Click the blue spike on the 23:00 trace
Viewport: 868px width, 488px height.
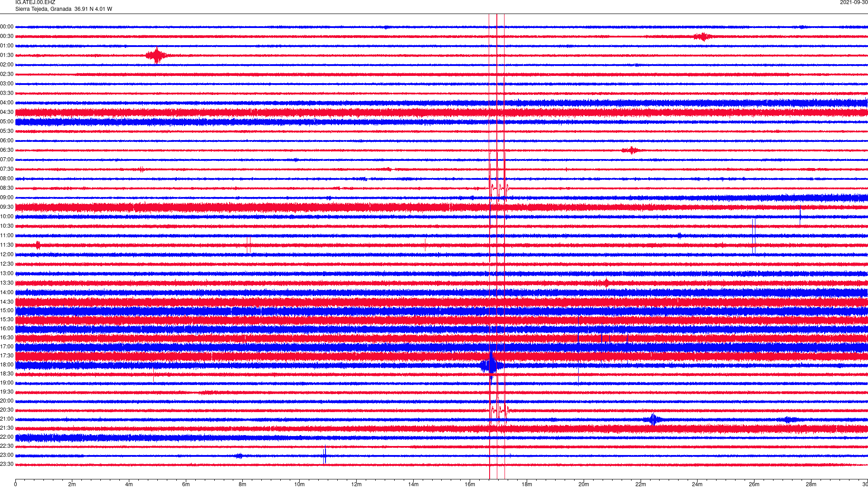coord(325,455)
